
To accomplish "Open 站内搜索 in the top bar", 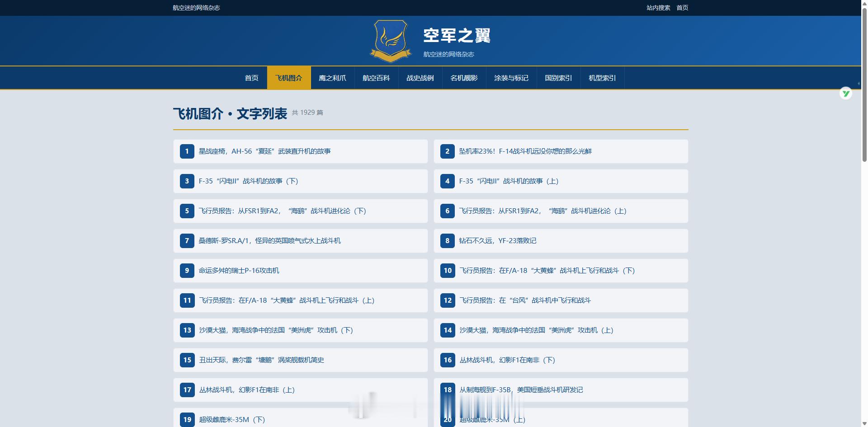I will 658,8.
